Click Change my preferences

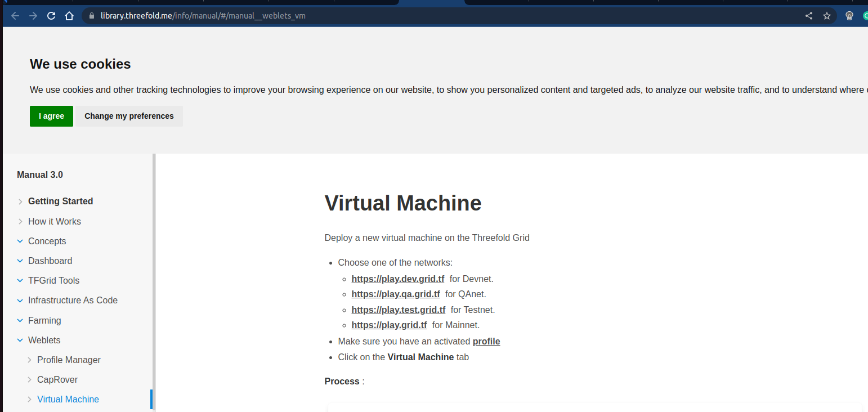tap(129, 116)
